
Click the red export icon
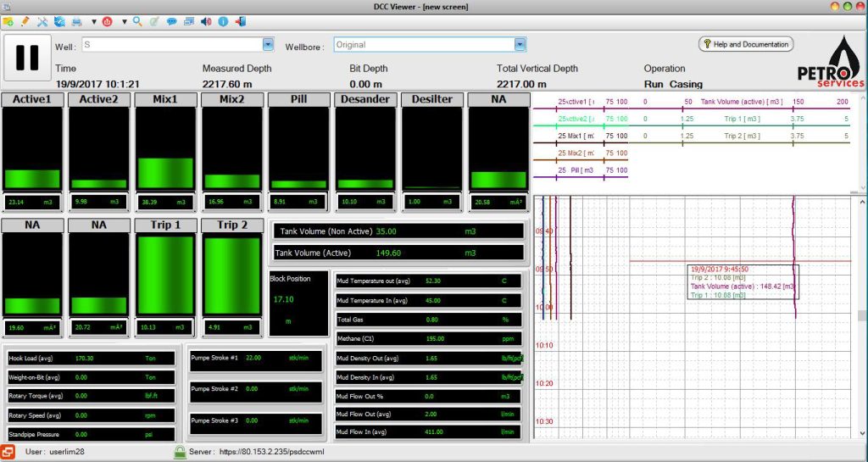coord(107,20)
